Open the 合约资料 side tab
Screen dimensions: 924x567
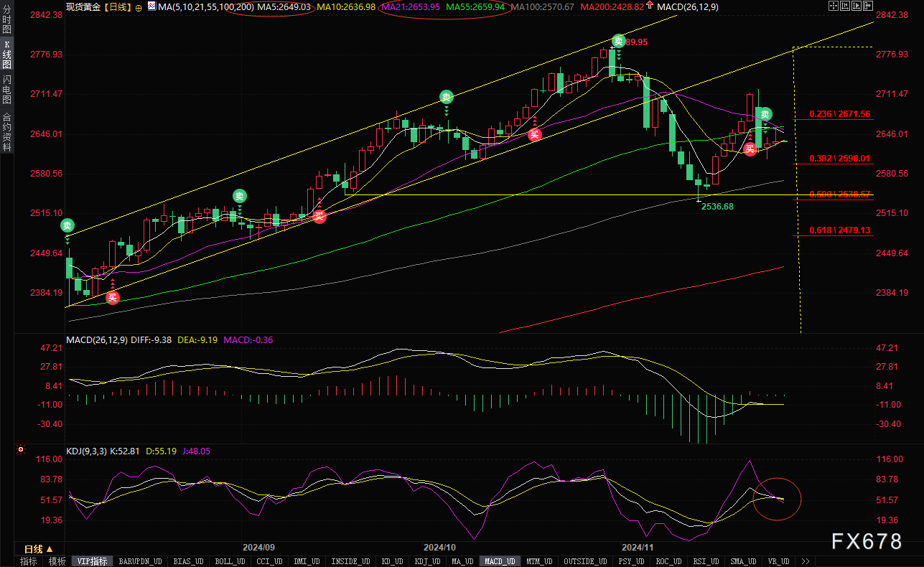pyautogui.click(x=6, y=131)
